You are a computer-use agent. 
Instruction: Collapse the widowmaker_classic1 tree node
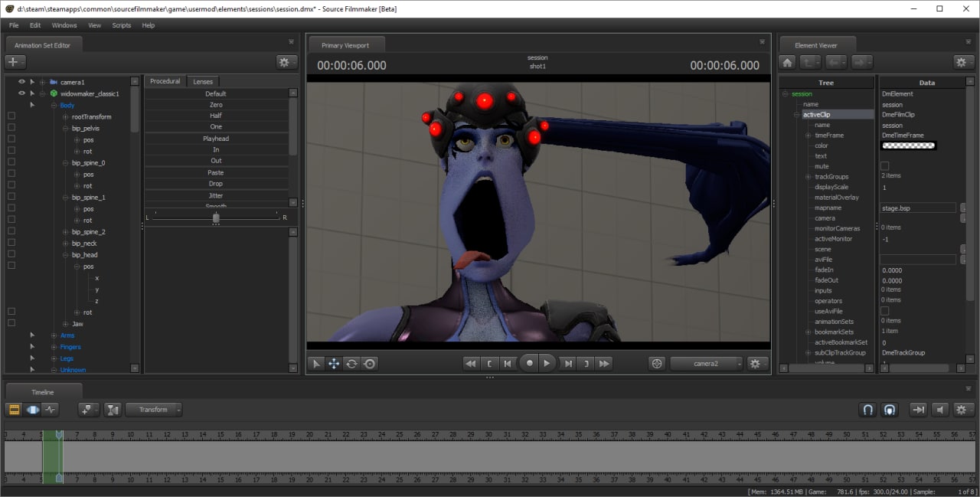(43, 93)
